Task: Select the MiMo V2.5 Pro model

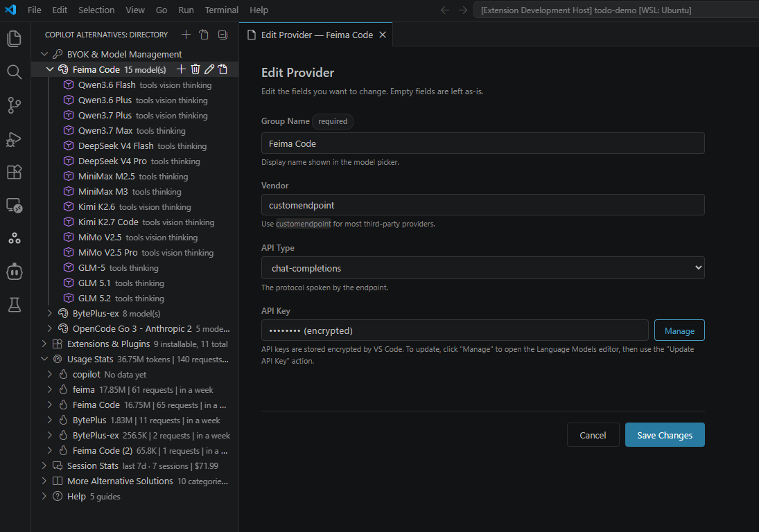Action: click(x=134, y=252)
